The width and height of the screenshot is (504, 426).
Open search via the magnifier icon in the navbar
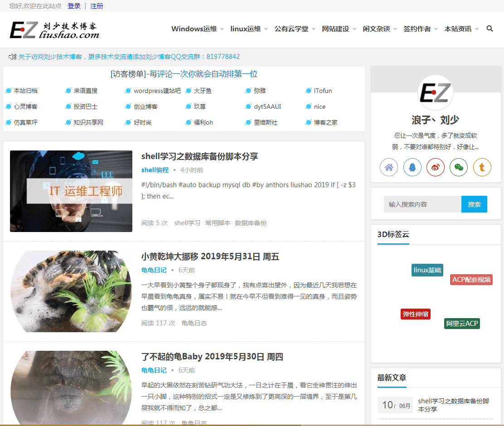click(x=489, y=28)
